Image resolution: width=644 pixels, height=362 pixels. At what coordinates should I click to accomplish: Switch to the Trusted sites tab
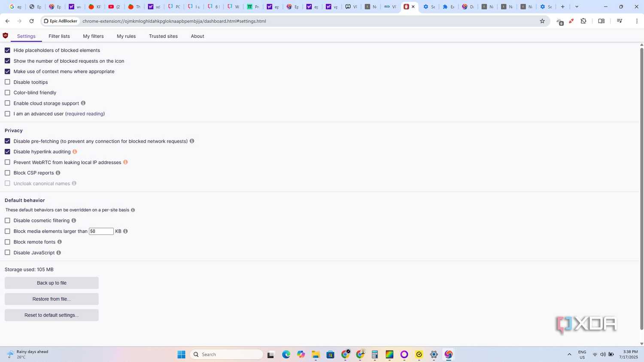click(163, 36)
